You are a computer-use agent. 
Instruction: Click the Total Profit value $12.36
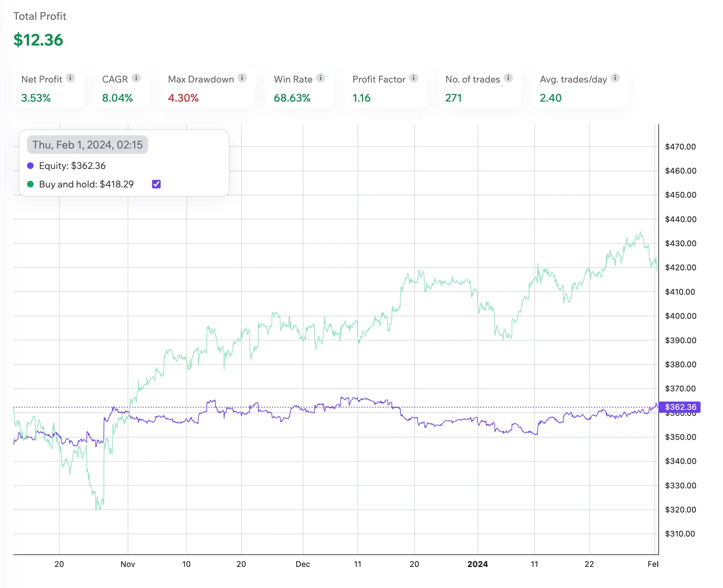tap(38, 40)
